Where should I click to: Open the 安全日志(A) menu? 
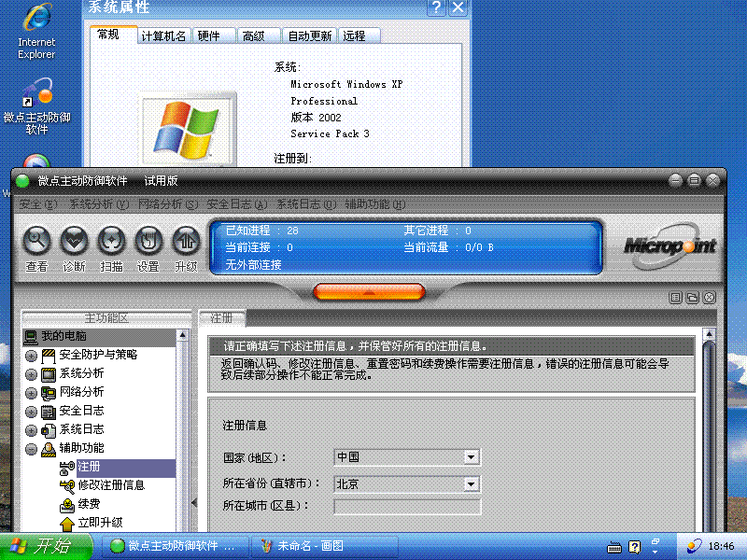237,204
